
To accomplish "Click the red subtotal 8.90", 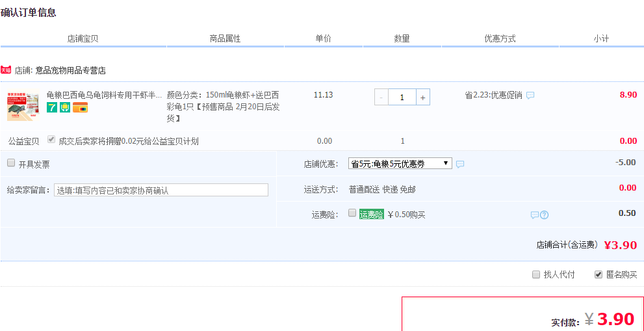I will (x=628, y=95).
